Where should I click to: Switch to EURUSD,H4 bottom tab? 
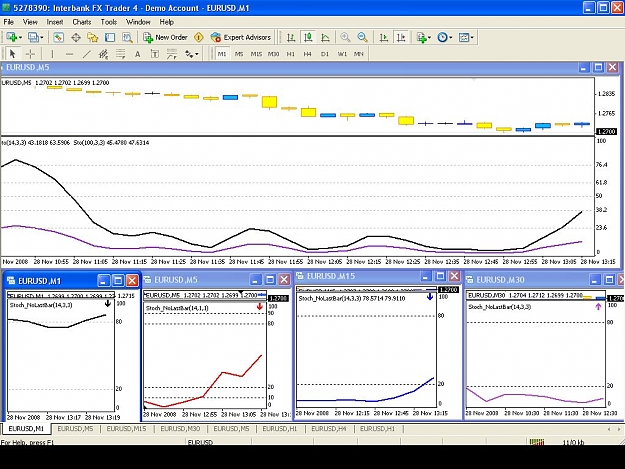(x=328, y=429)
